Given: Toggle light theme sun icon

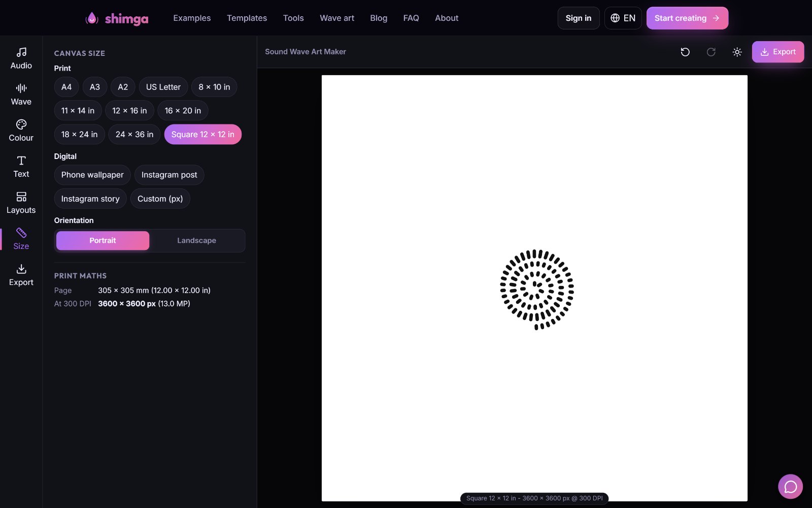Looking at the screenshot, I should point(737,52).
